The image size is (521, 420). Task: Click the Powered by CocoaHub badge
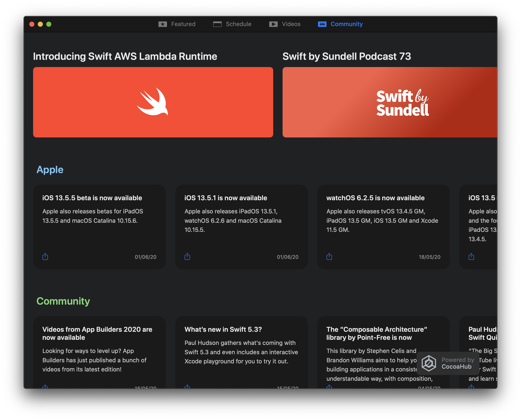(x=456, y=363)
